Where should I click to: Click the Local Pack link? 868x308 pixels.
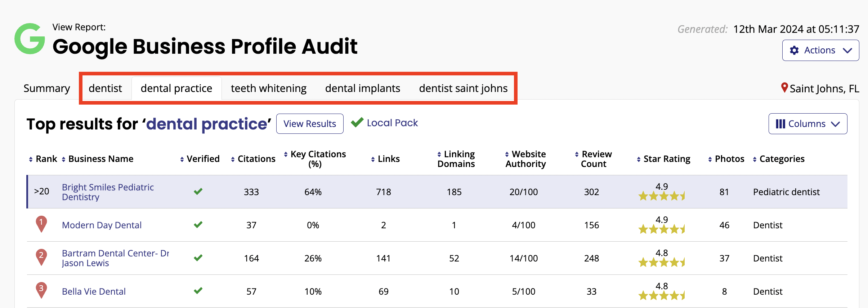point(392,123)
